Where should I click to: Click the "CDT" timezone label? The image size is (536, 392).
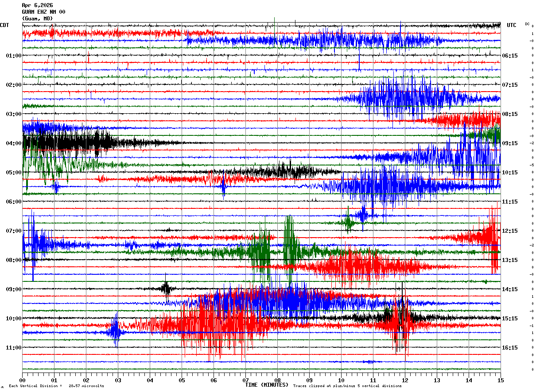pyautogui.click(x=4, y=25)
